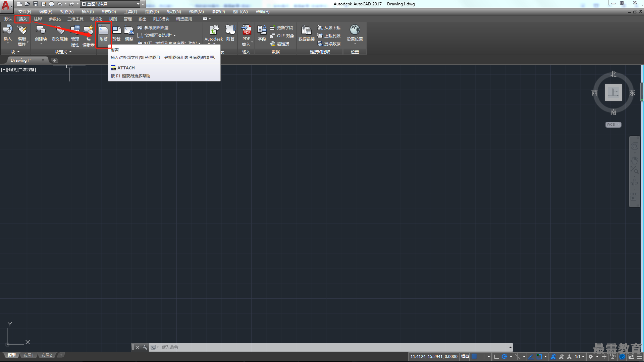Click the [二维线框] visual style label
Image resolution: width=644 pixels, height=362 pixels.
27,70
